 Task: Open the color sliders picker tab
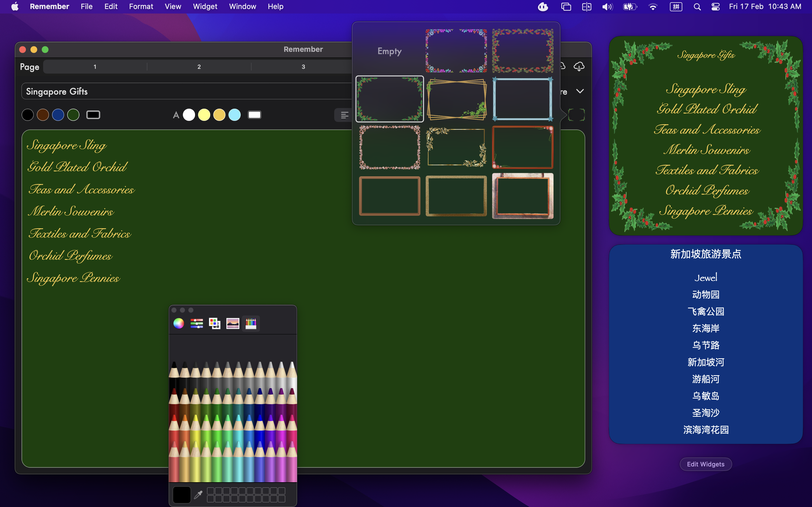(197, 323)
